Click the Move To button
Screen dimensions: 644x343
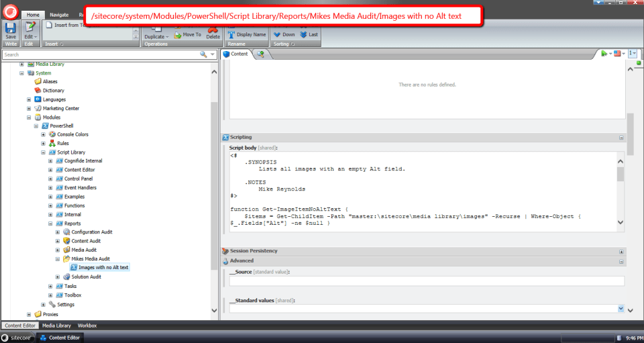[187, 35]
